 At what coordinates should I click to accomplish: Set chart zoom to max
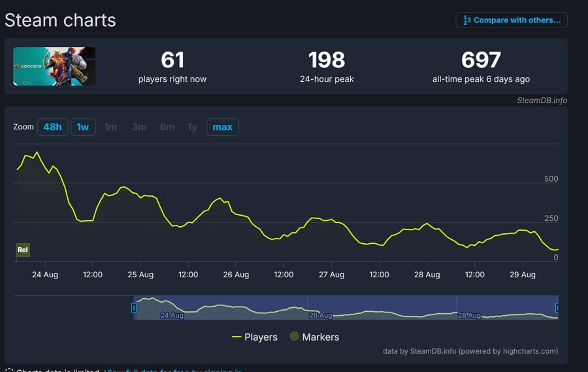(x=222, y=127)
